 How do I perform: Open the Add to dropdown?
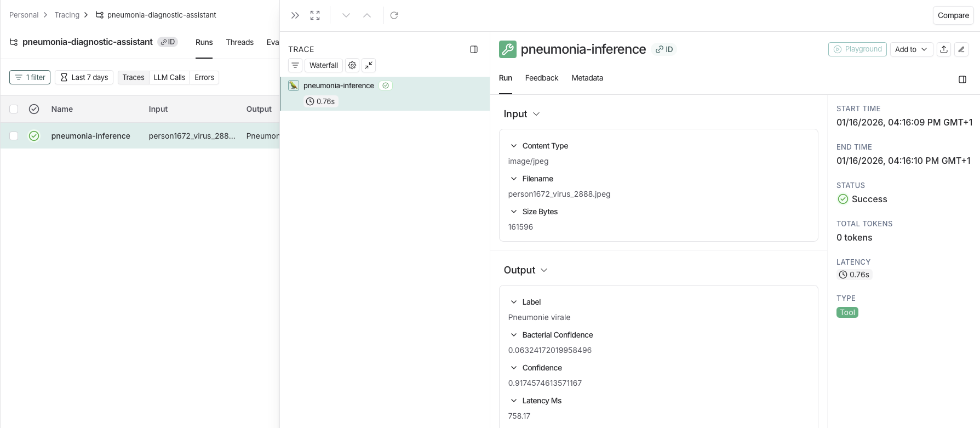(x=911, y=49)
